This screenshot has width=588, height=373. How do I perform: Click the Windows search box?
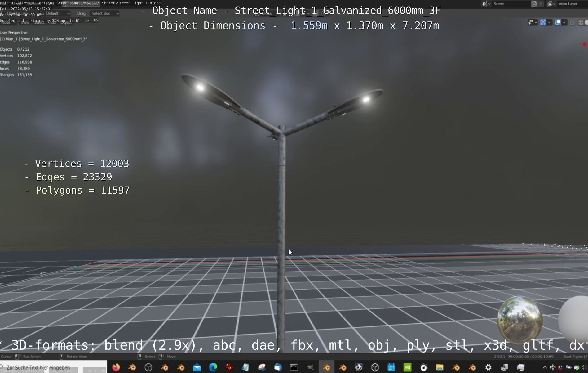coord(53,367)
